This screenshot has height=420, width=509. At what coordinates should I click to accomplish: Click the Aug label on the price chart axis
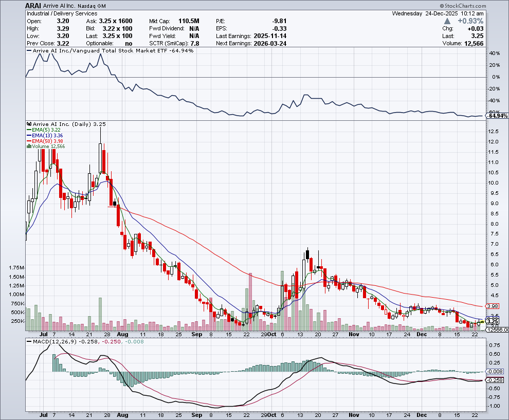click(122, 334)
